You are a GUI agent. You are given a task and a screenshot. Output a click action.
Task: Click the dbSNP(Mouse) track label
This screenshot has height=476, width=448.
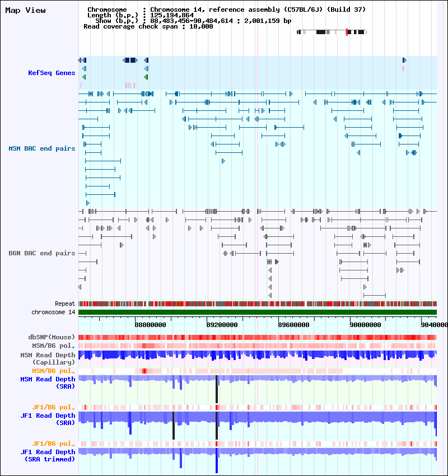click(52, 337)
